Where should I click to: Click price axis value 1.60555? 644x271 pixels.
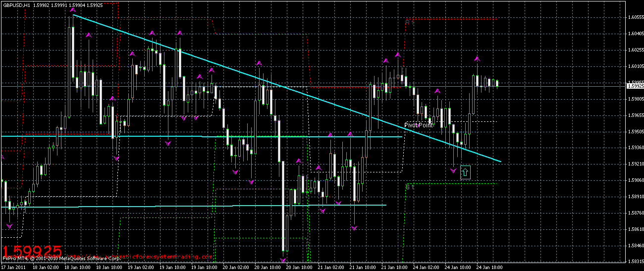635,17
